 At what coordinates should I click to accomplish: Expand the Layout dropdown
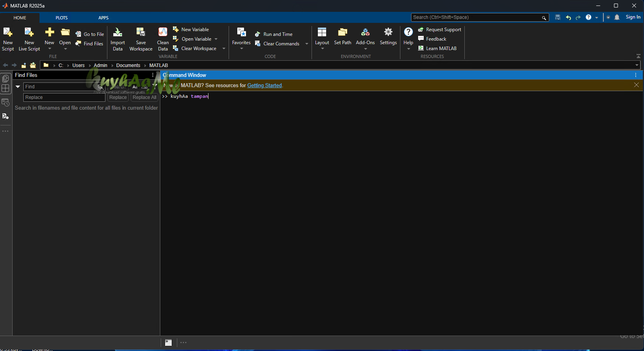pyautogui.click(x=322, y=49)
